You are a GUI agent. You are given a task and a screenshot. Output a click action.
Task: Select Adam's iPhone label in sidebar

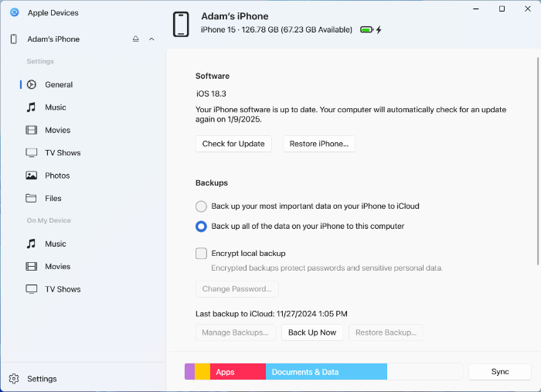tap(53, 39)
